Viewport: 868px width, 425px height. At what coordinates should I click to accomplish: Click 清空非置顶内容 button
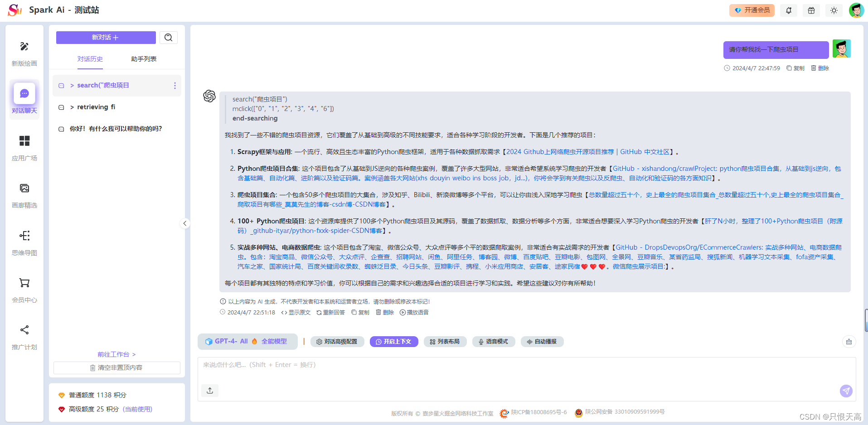116,368
